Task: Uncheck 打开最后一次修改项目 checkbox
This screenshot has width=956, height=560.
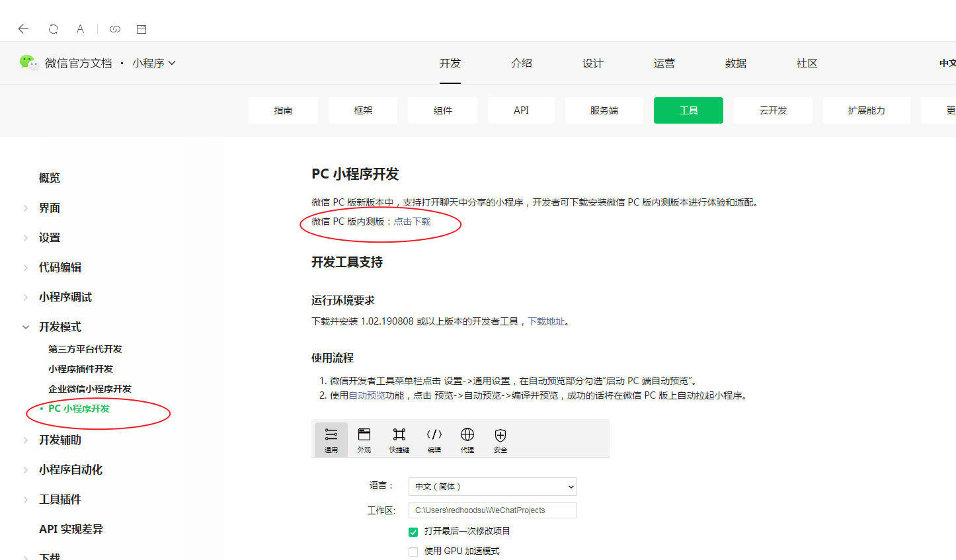Action: (413, 532)
